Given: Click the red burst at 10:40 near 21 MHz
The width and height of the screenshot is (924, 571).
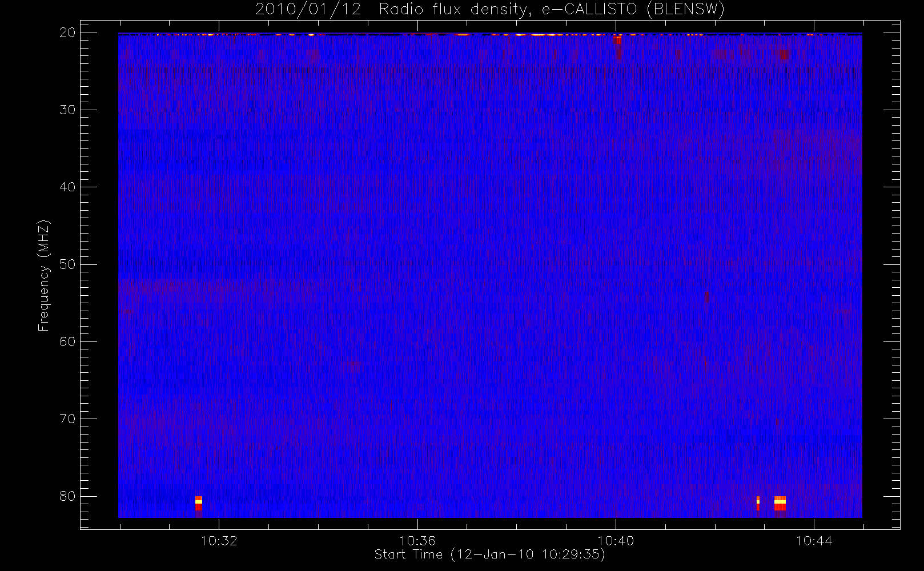Looking at the screenshot, I should coord(617,40).
